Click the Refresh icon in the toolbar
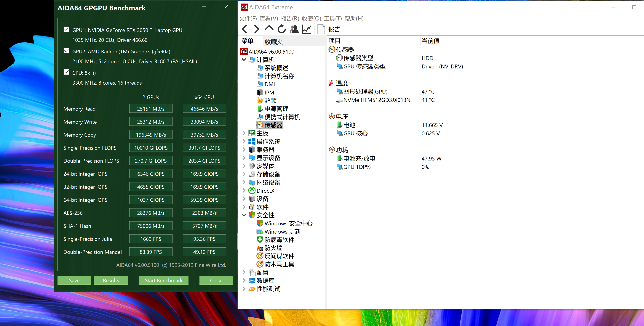The image size is (644, 326). pyautogui.click(x=282, y=29)
